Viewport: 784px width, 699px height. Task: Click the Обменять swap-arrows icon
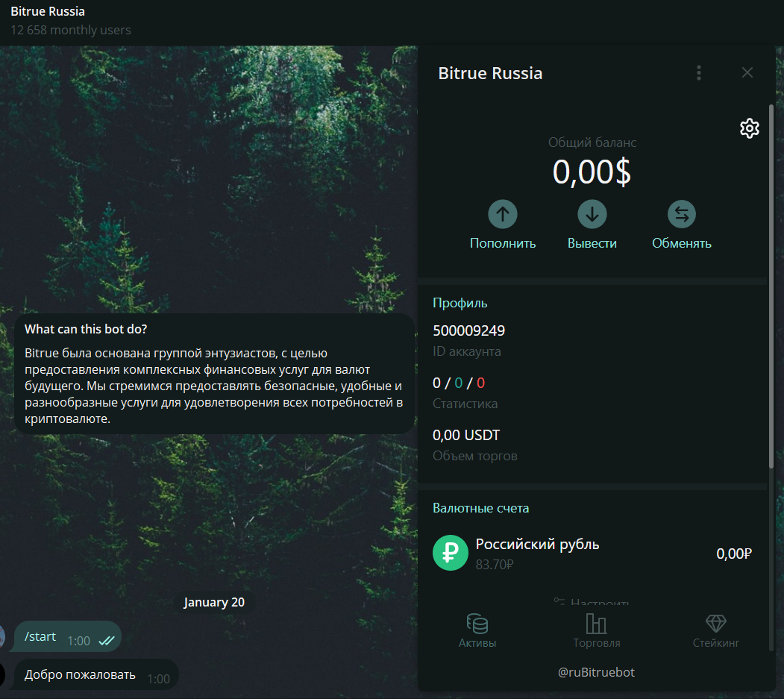tap(682, 215)
